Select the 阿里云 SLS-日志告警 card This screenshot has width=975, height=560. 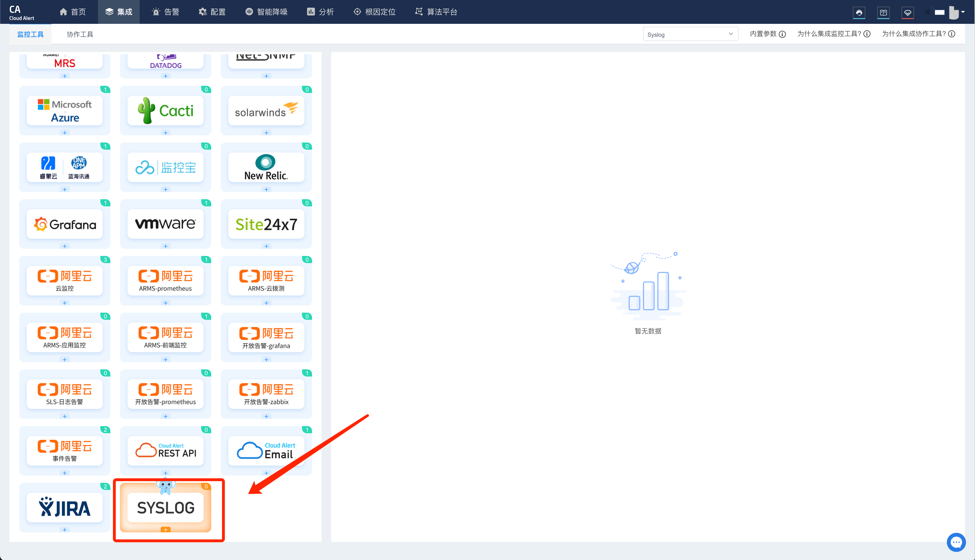coord(65,394)
